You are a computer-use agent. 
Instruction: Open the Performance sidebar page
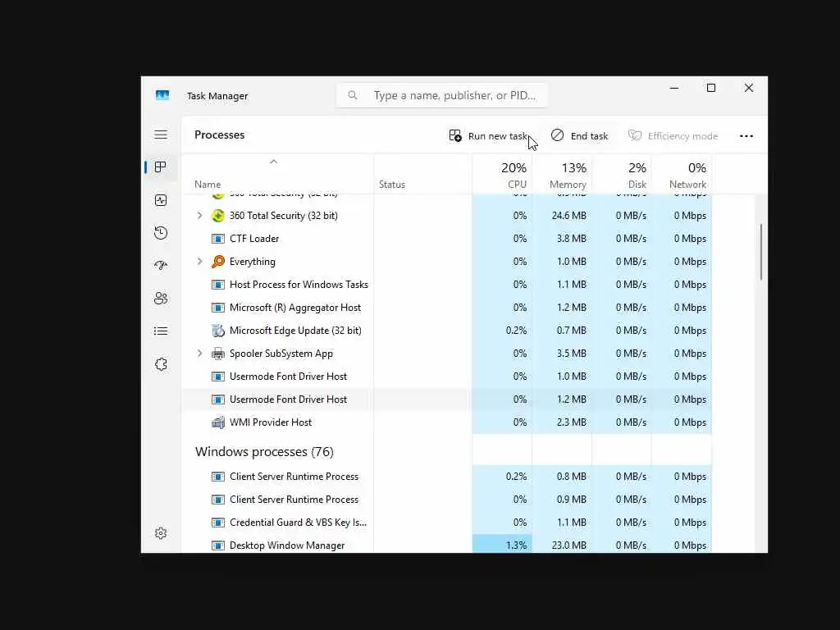(160, 200)
